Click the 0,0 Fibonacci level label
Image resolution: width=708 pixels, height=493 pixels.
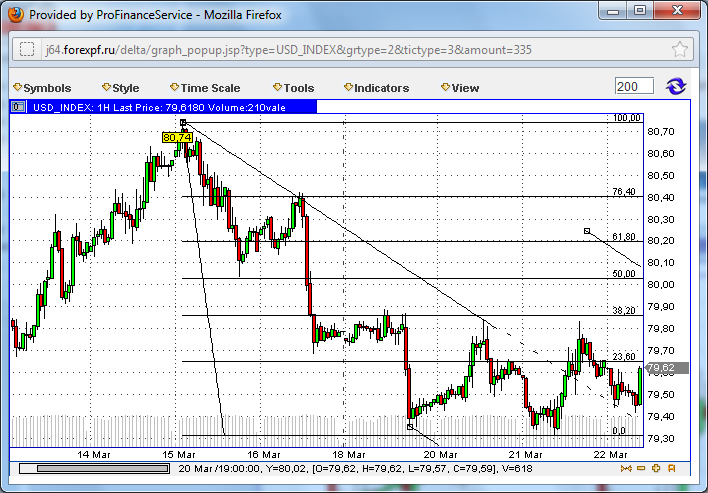tap(619, 431)
